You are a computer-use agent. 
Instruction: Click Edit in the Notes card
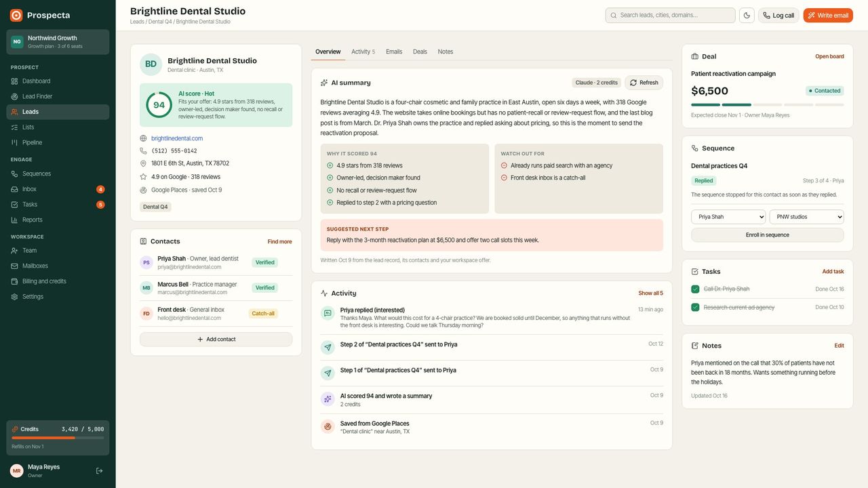coord(840,346)
